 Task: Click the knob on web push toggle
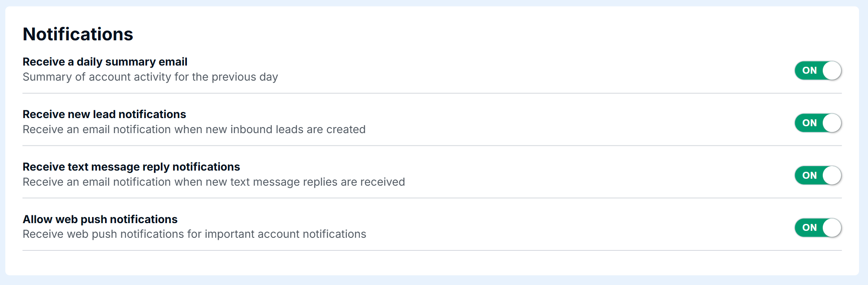pos(831,228)
